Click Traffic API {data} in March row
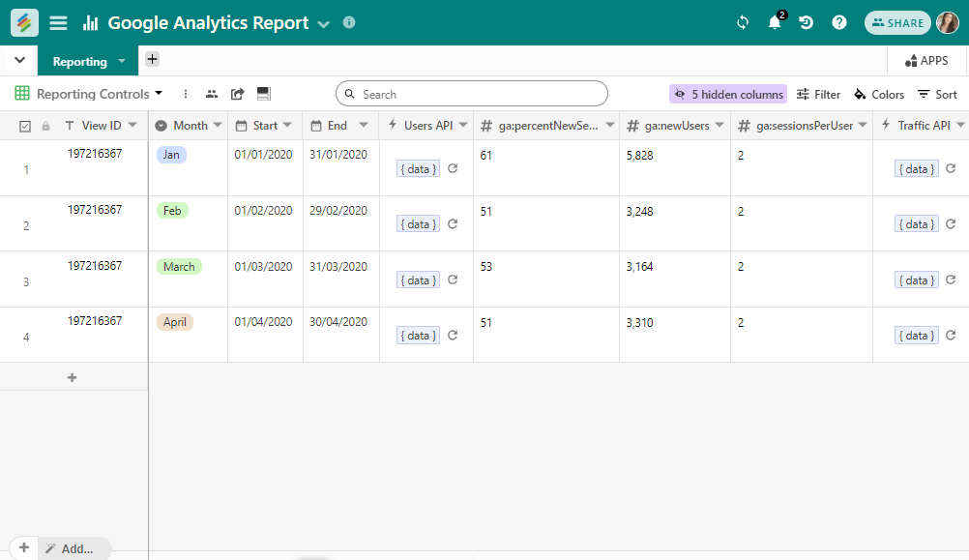This screenshot has height=560, width=969. click(x=917, y=280)
